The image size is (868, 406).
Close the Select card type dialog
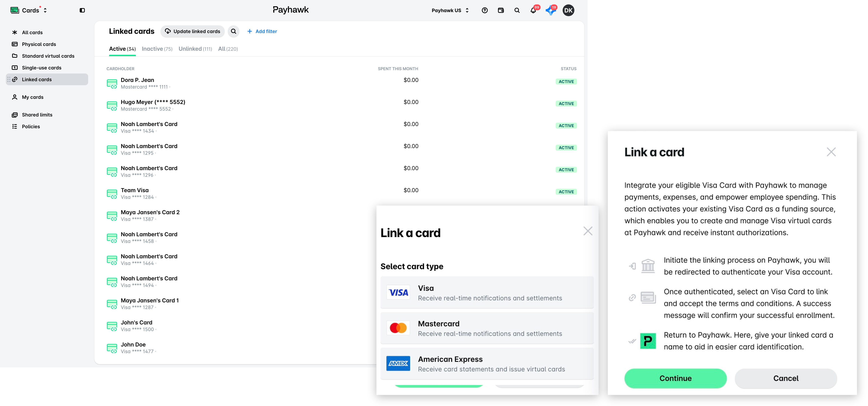click(x=588, y=231)
